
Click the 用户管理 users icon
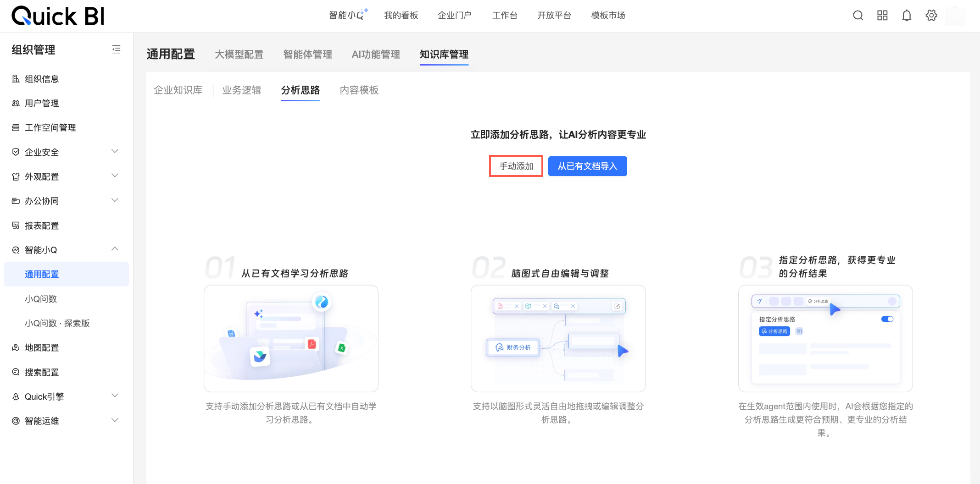coord(16,103)
